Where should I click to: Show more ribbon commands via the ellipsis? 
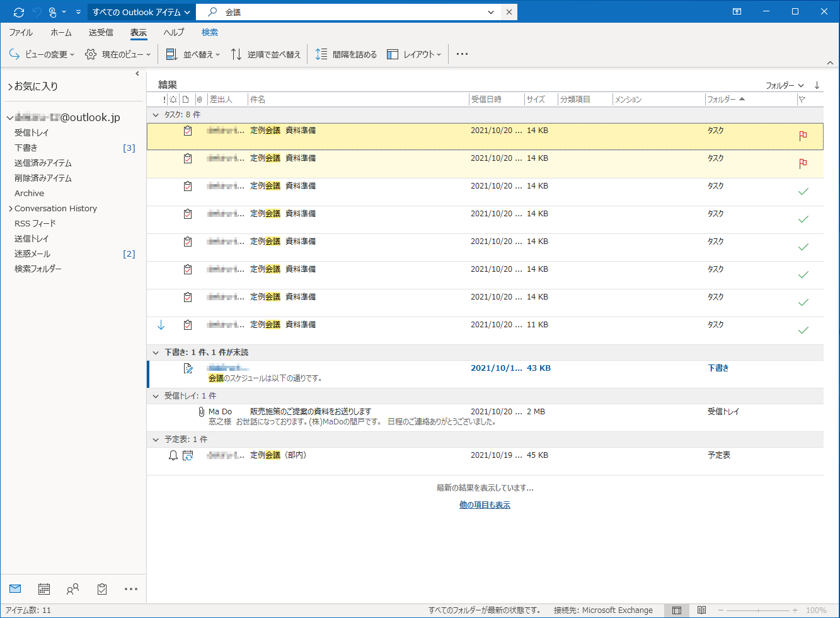[462, 55]
